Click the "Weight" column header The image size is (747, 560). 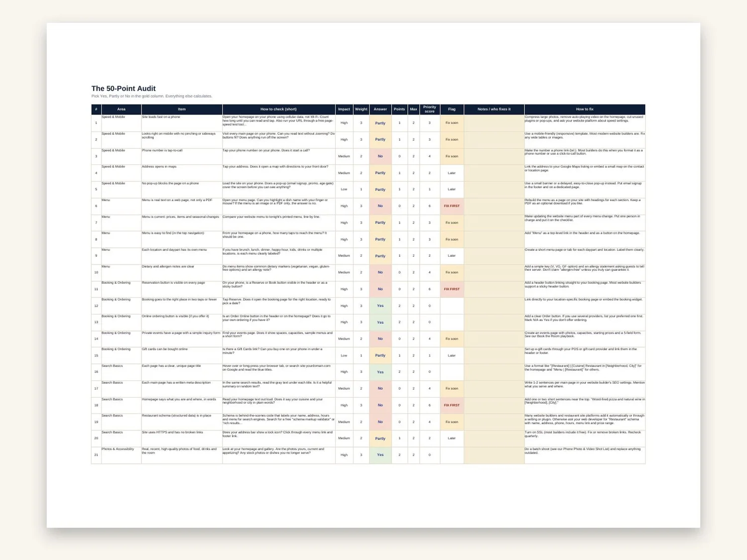click(x=361, y=109)
